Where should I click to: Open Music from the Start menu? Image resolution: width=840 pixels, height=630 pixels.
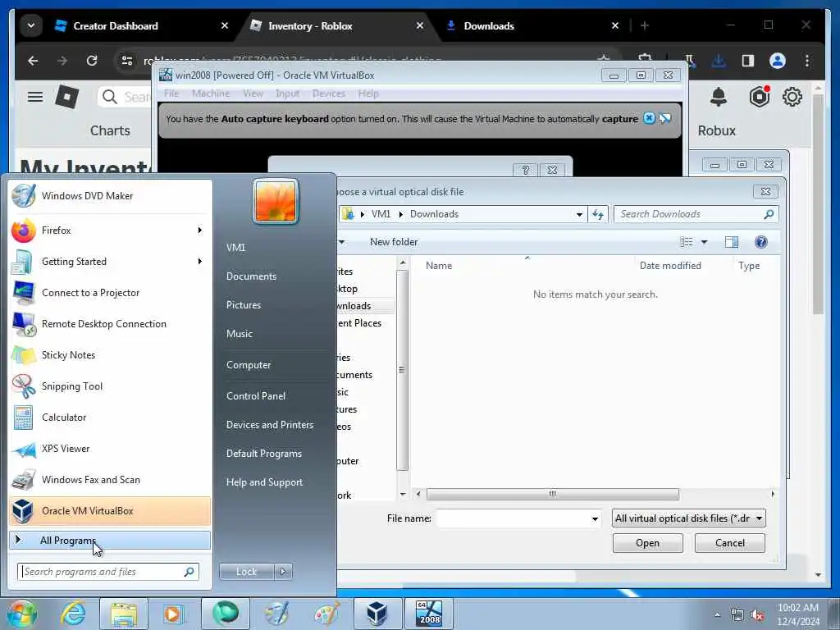pyautogui.click(x=240, y=334)
